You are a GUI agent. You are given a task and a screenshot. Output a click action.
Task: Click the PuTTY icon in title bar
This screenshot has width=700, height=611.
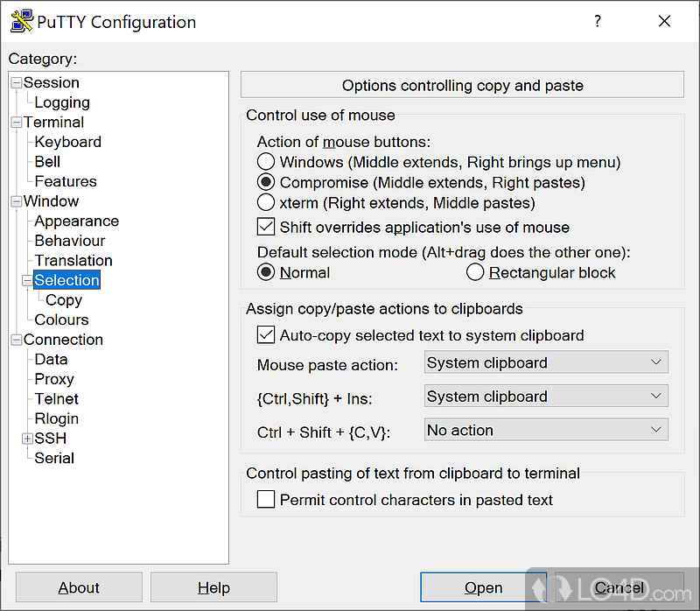(21, 22)
